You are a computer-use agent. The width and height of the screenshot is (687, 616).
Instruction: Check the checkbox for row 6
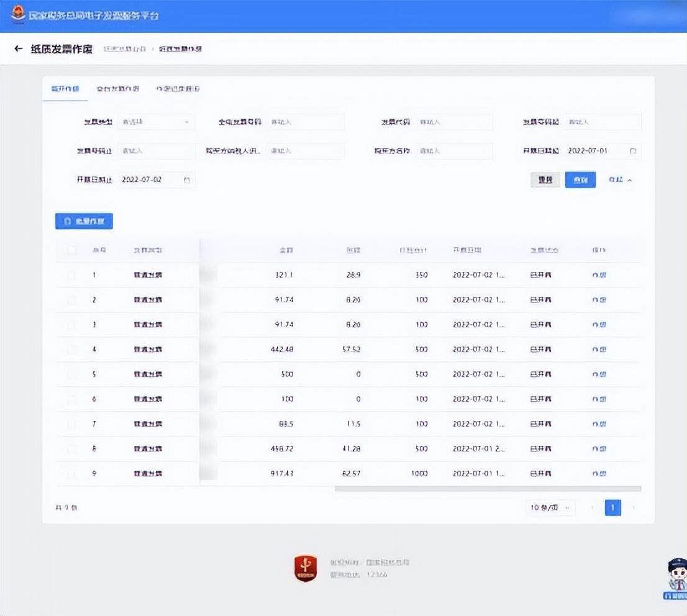[x=71, y=399]
